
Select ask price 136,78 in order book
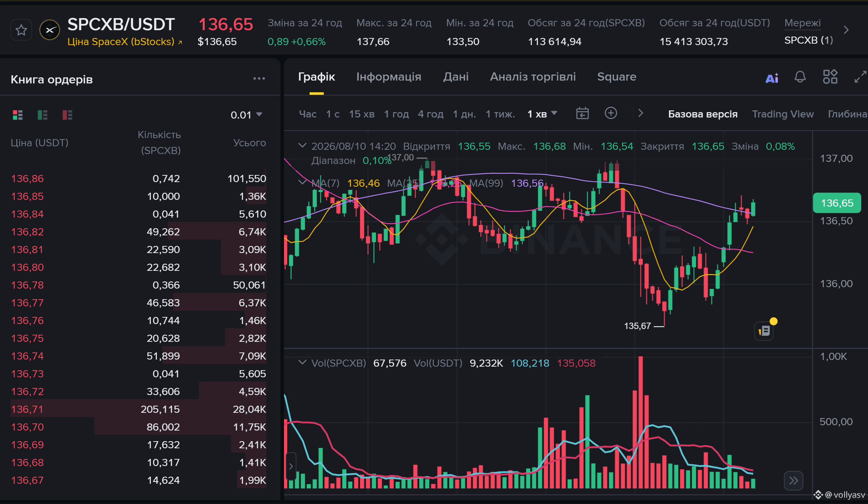(28, 285)
